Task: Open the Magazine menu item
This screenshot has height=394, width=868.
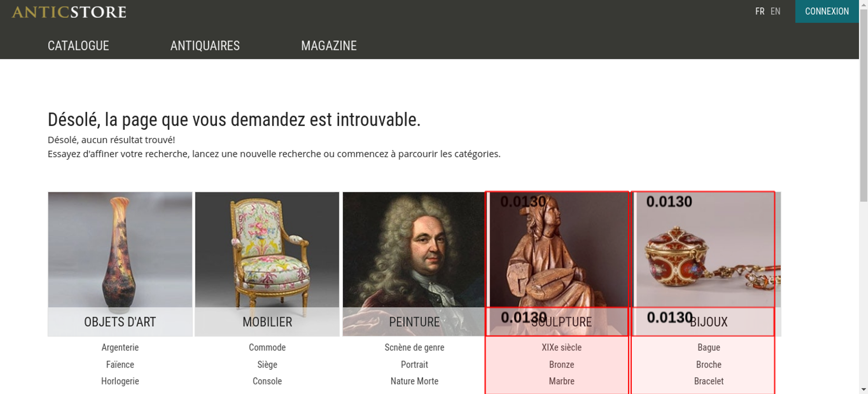Action: pos(329,46)
